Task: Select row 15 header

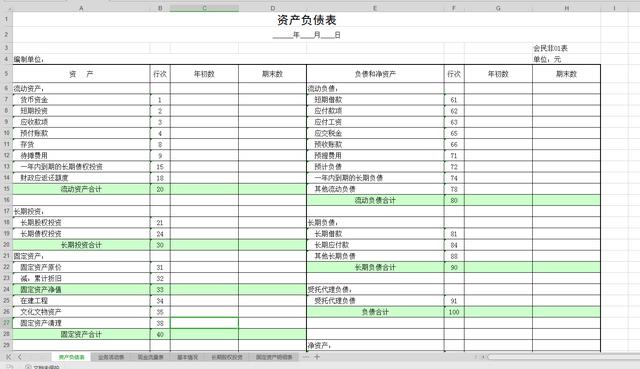Action: pyautogui.click(x=6, y=189)
